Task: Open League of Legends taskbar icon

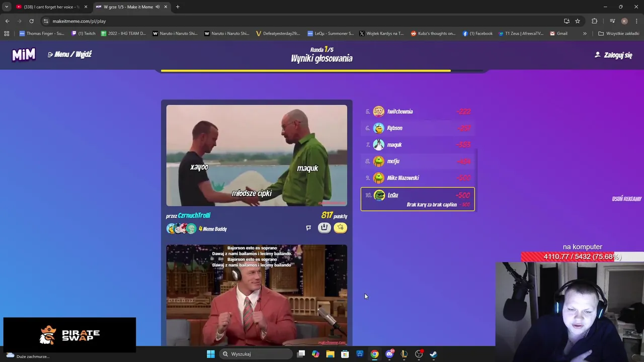Action: pyautogui.click(x=404, y=354)
